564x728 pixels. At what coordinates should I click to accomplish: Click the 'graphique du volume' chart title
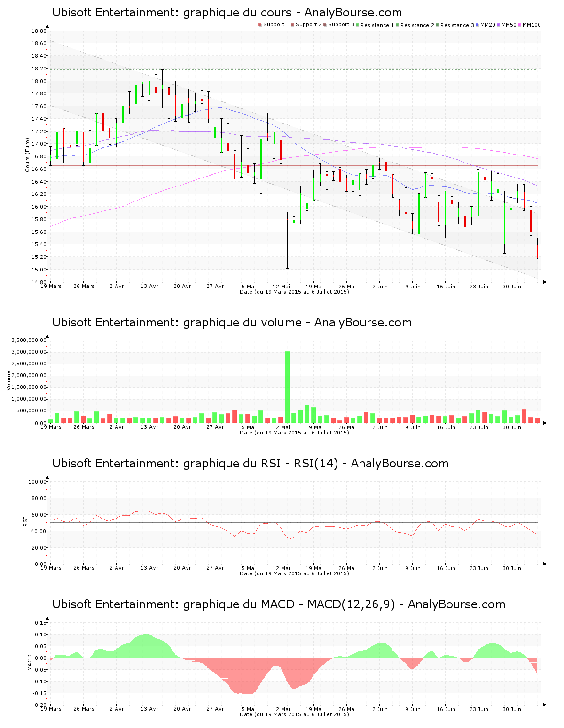(232, 323)
